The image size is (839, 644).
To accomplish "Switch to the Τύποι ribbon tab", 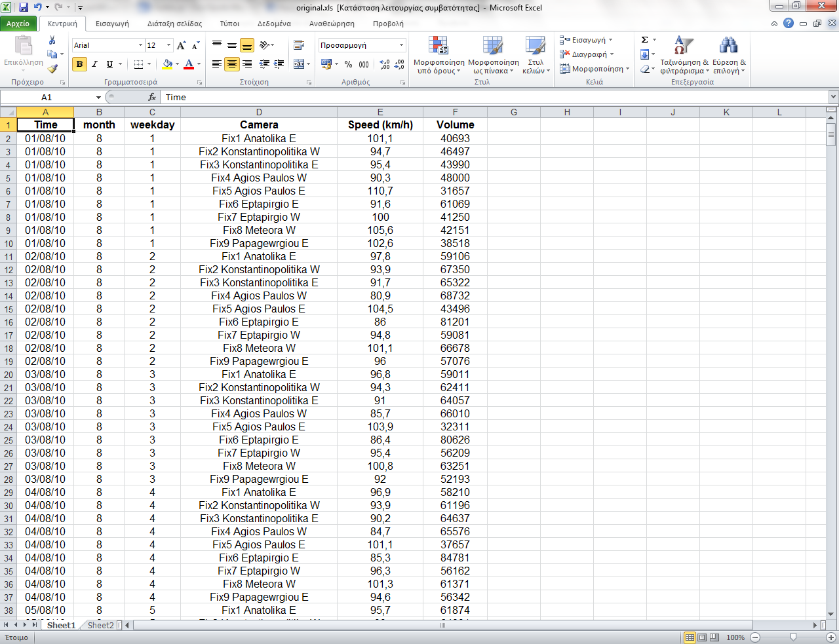I will click(x=229, y=24).
